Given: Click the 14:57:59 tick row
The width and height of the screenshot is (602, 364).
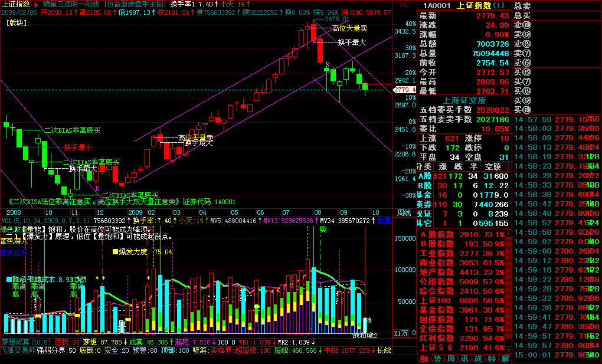Looking at the screenshot, I should coord(558,119).
